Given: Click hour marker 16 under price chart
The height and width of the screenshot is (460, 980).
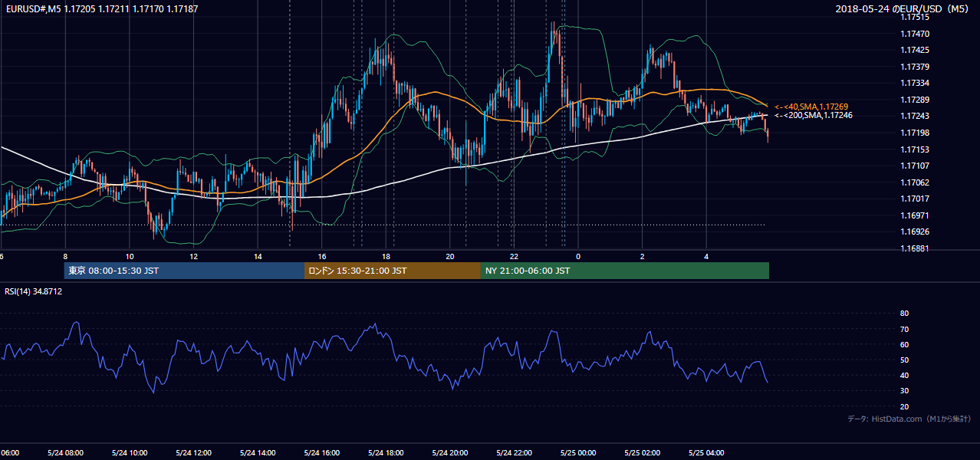Looking at the screenshot, I should point(322,256).
